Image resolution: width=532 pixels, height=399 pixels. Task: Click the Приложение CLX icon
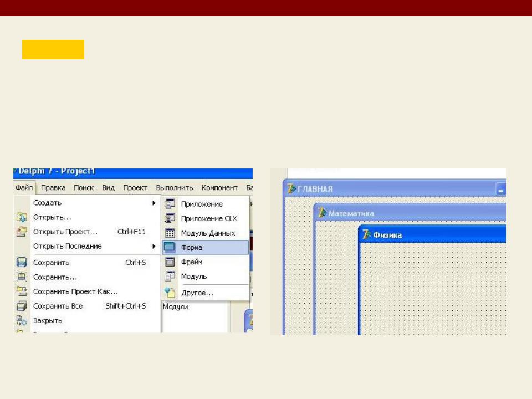click(170, 218)
